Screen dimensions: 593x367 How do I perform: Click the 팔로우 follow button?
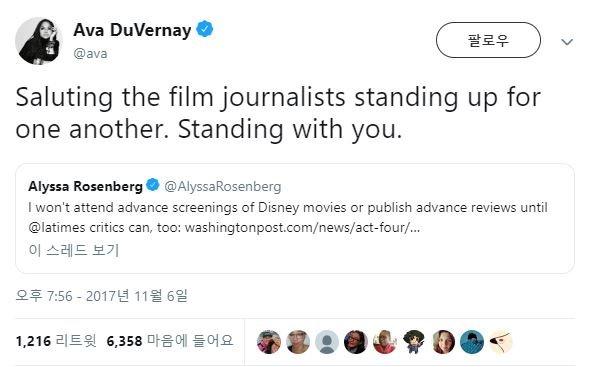[x=488, y=40]
